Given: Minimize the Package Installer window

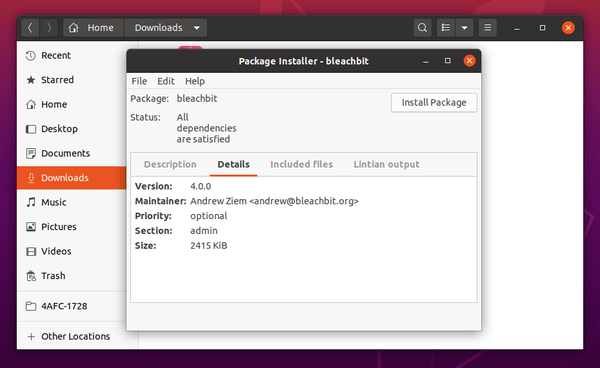Looking at the screenshot, I should 426,61.
